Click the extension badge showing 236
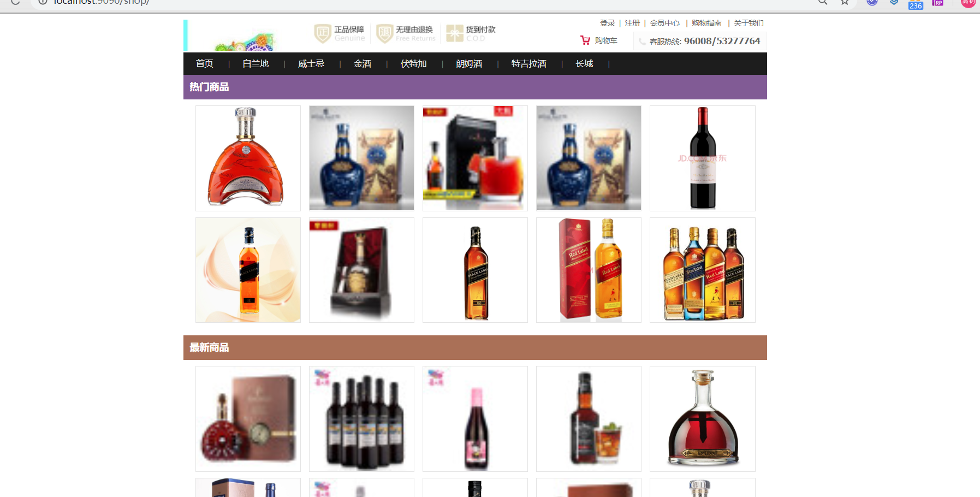 click(x=916, y=5)
